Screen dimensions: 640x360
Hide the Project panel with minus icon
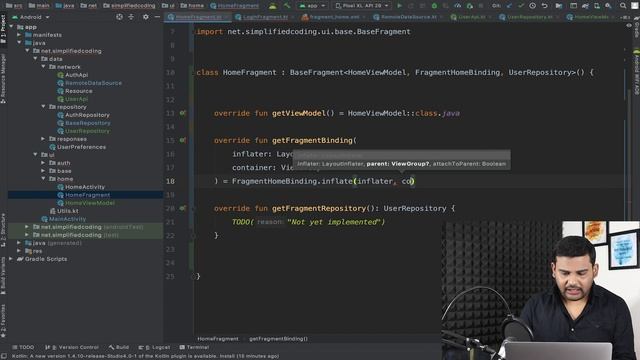click(x=158, y=17)
